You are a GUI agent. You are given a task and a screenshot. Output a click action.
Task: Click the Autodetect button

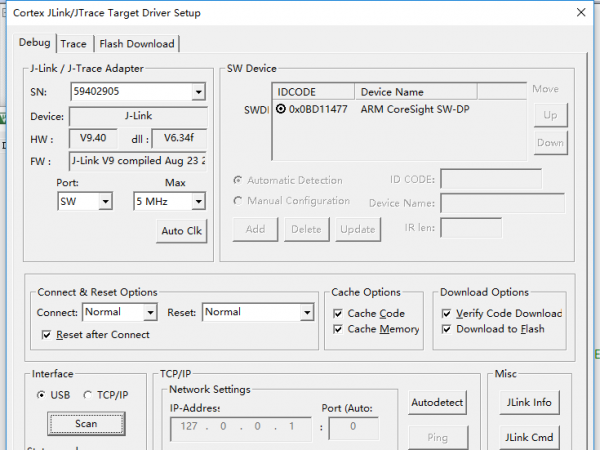click(438, 403)
